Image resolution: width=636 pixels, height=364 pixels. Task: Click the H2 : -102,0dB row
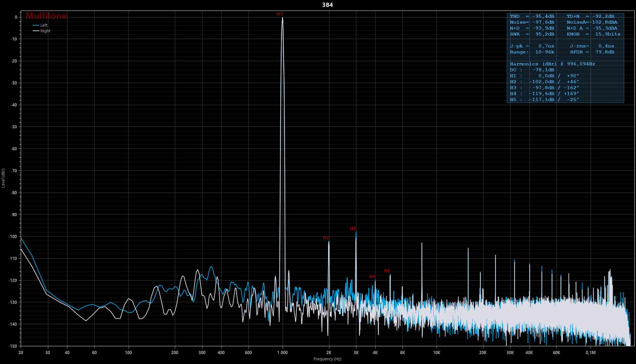(x=545, y=81)
